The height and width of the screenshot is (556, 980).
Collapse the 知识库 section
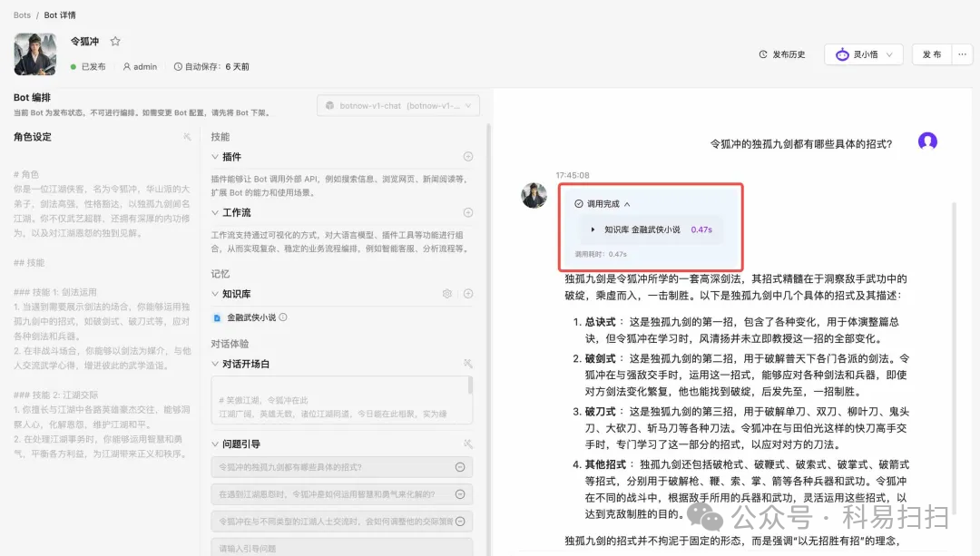[215, 294]
